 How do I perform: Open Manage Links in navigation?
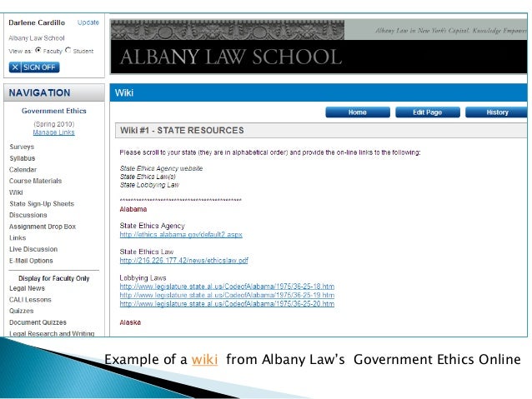(x=53, y=132)
